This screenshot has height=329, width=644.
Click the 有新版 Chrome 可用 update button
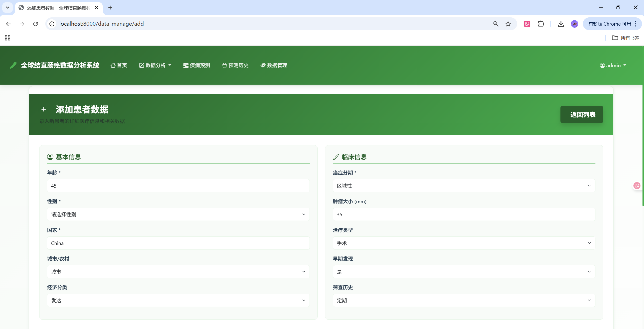coord(610,24)
